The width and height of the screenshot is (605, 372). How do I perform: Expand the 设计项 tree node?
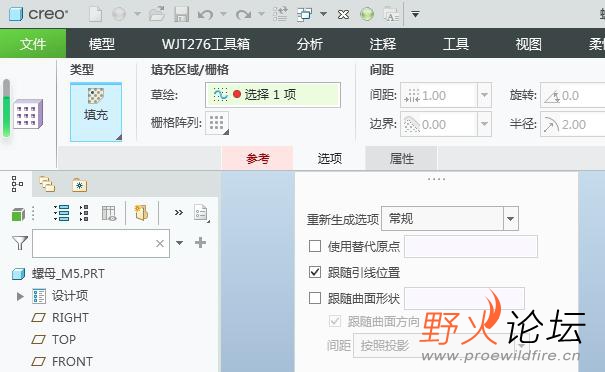click(20, 296)
